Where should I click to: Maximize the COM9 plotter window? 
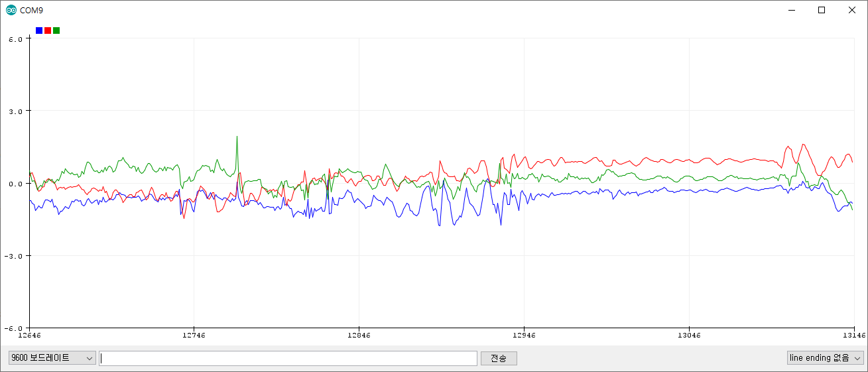pos(822,10)
